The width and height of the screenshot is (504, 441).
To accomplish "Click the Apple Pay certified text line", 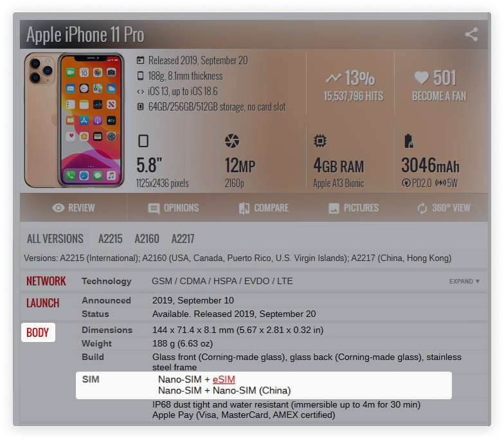I will coord(244,415).
